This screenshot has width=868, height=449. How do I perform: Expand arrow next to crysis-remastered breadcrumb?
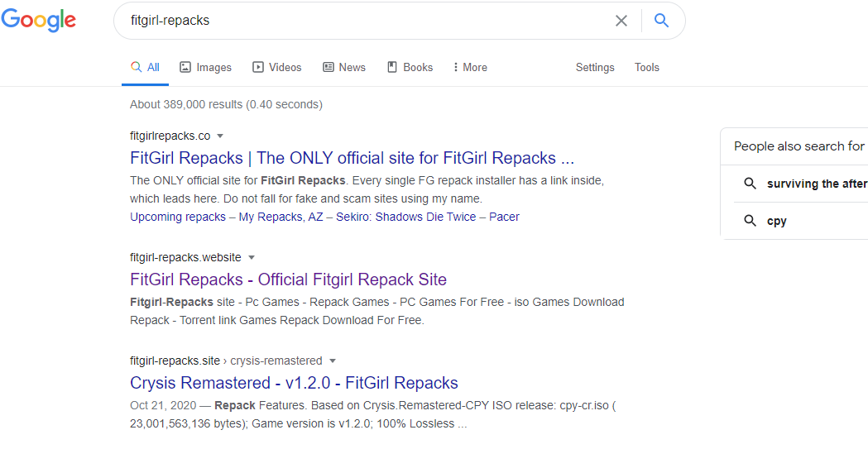coord(333,361)
